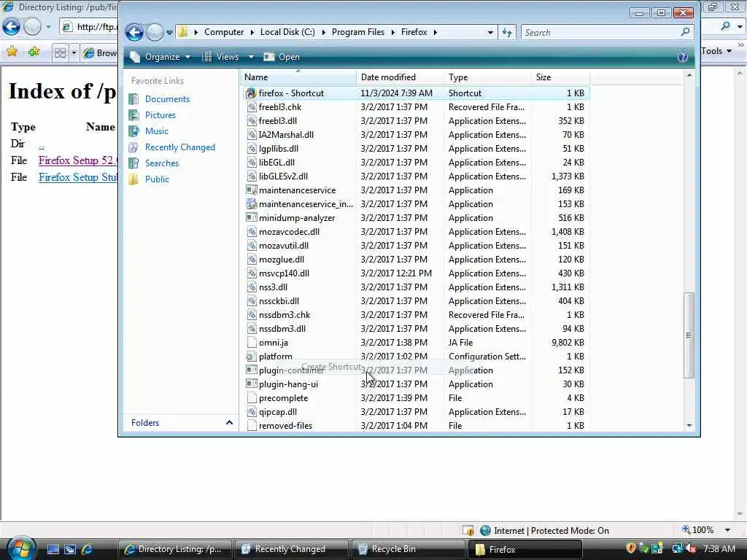Select the minidump-analyzer application icon

252,217
